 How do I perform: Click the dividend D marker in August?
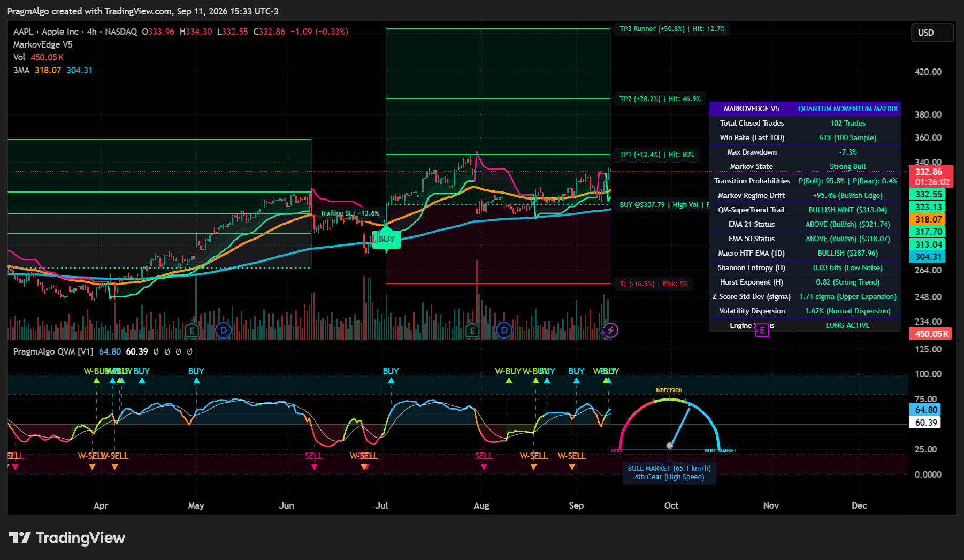pos(504,331)
